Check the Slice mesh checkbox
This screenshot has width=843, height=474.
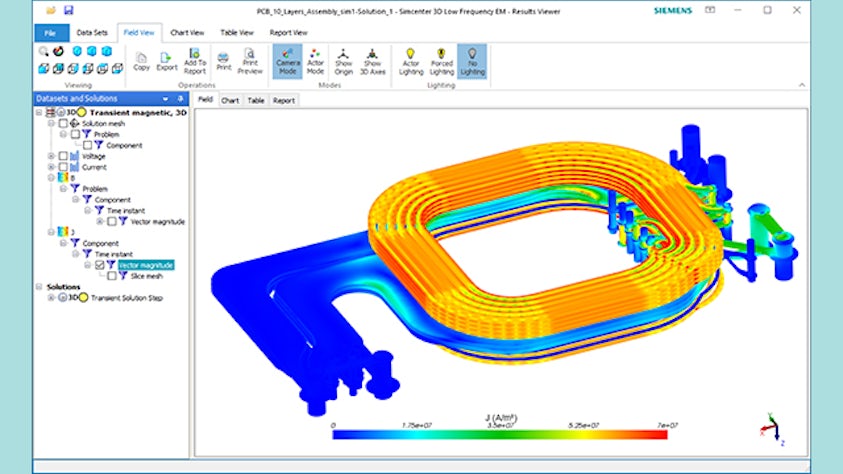pyautogui.click(x=112, y=276)
